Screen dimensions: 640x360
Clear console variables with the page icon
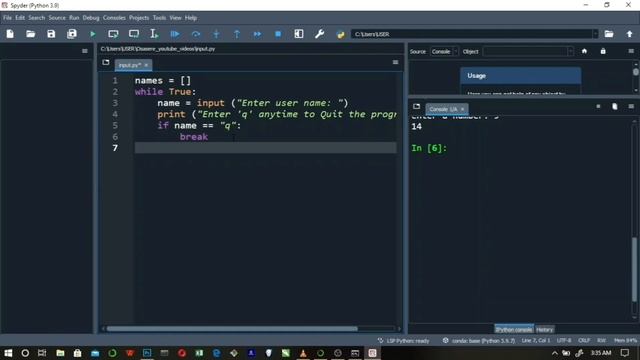click(x=615, y=107)
